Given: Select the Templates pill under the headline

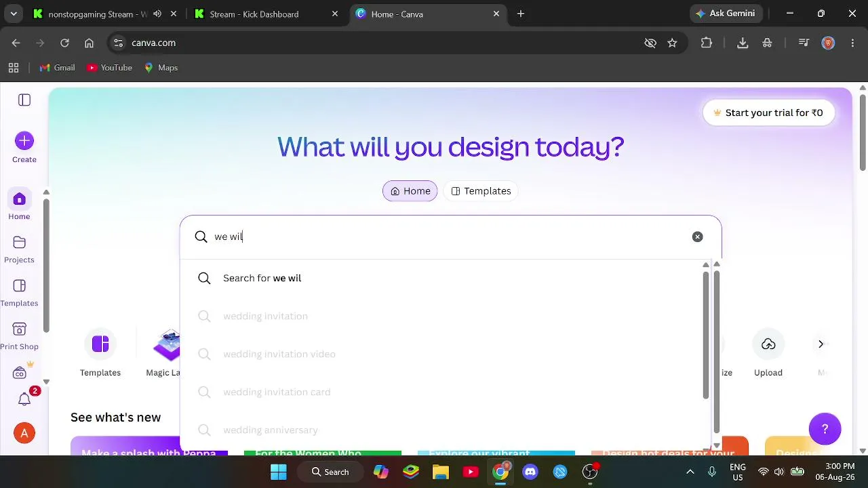Looking at the screenshot, I should click(x=481, y=191).
